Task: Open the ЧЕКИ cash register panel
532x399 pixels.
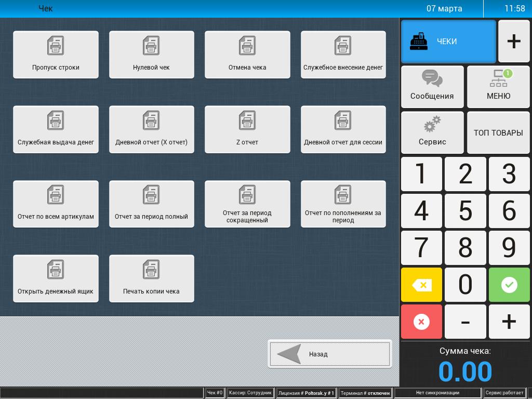Action: [x=448, y=42]
